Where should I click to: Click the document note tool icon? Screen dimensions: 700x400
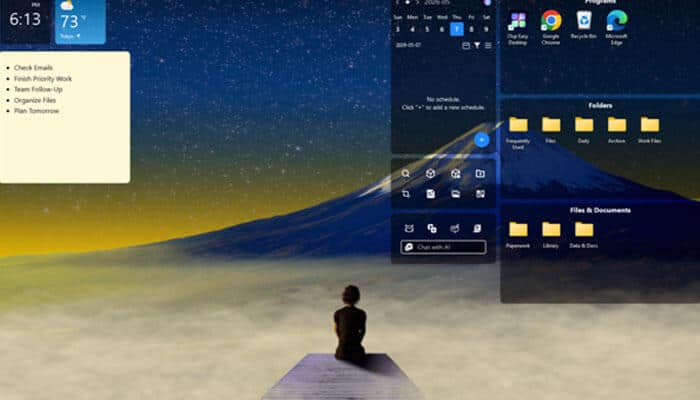[430, 194]
